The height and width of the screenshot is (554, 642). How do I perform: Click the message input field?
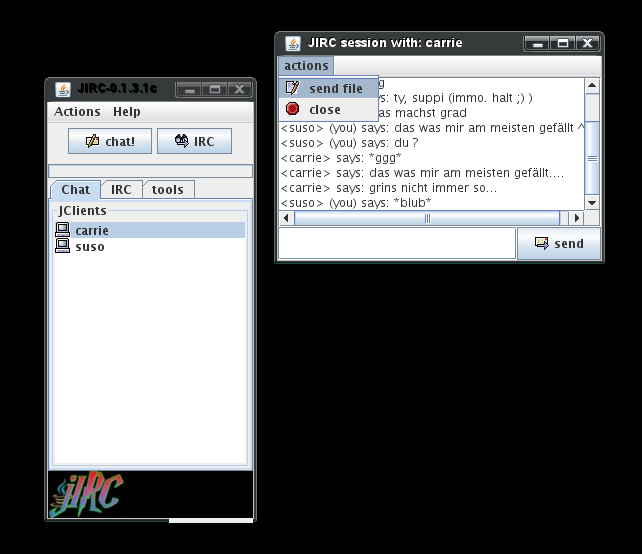coord(397,243)
